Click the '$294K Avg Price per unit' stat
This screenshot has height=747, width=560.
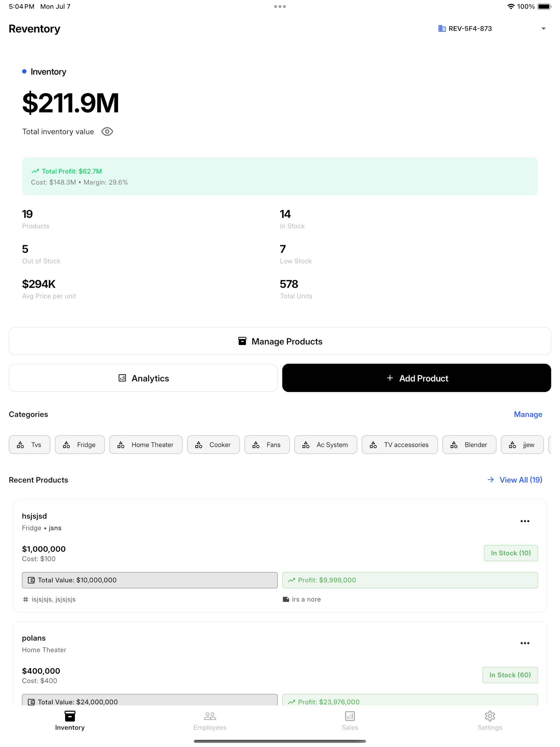[49, 289]
